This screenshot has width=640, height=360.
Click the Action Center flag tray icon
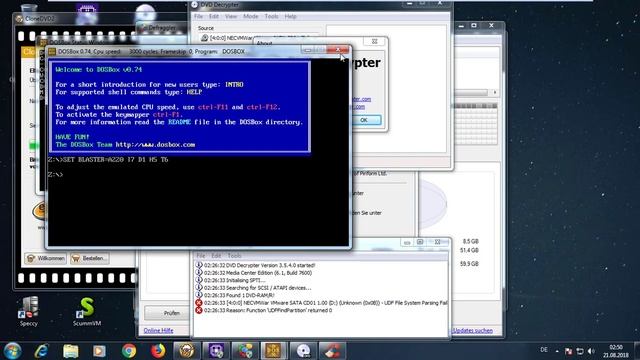568,351
